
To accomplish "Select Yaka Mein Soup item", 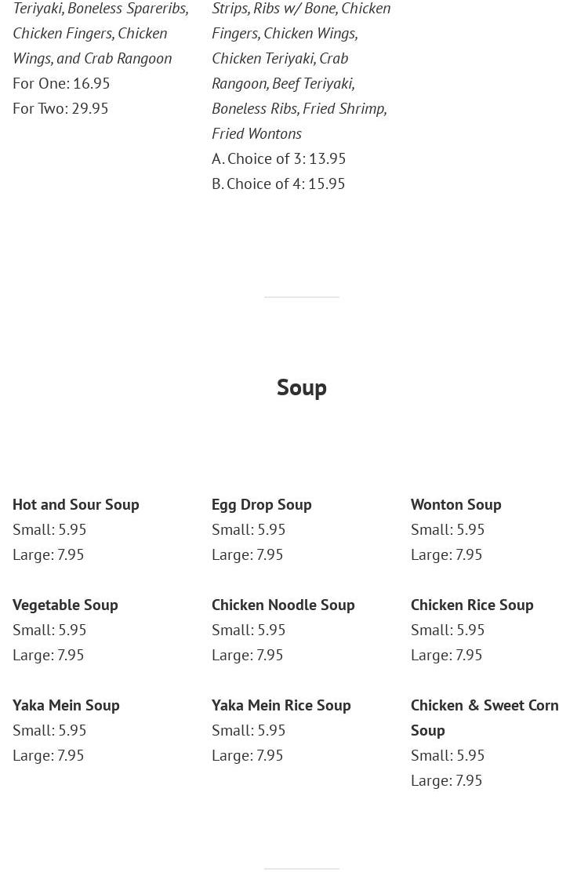I will (x=66, y=705).
